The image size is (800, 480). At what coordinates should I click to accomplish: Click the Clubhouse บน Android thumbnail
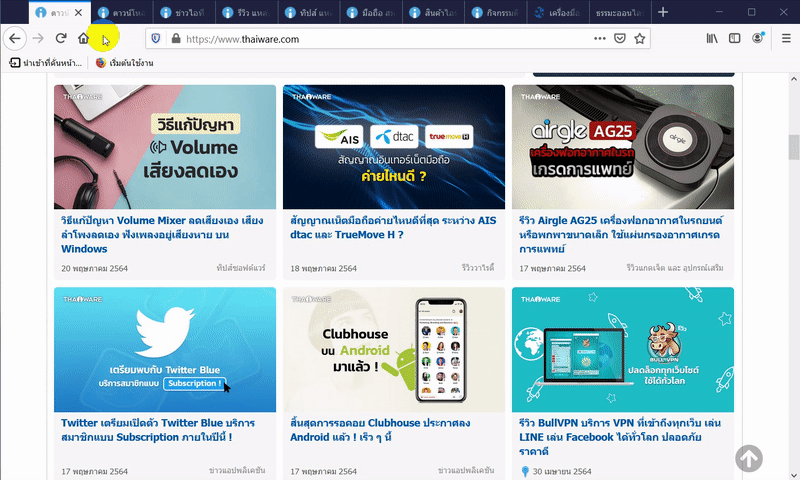click(x=394, y=349)
